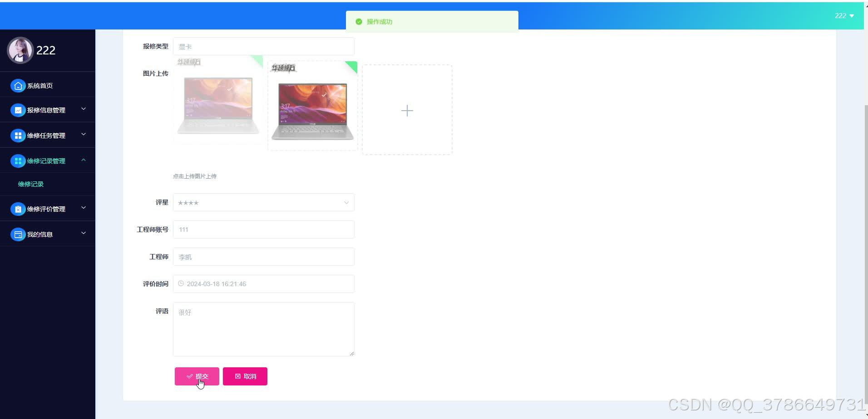Select the 系统首页 home icon

click(18, 85)
